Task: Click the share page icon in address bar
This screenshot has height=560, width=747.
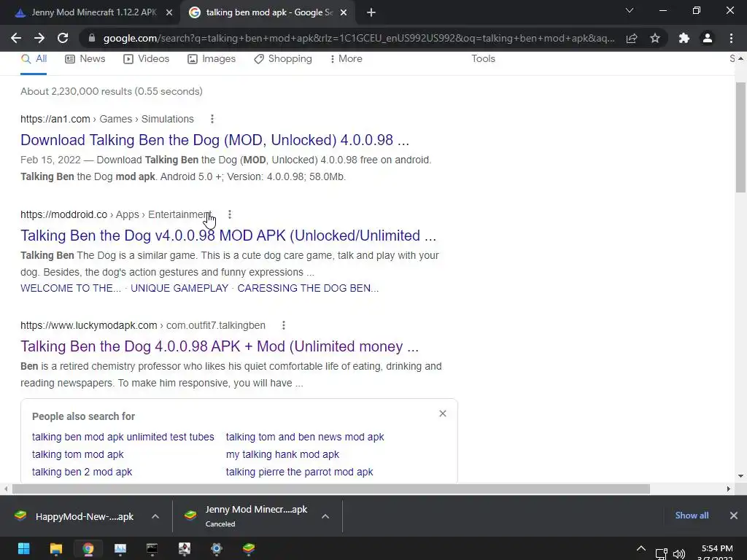Action: 632,38
